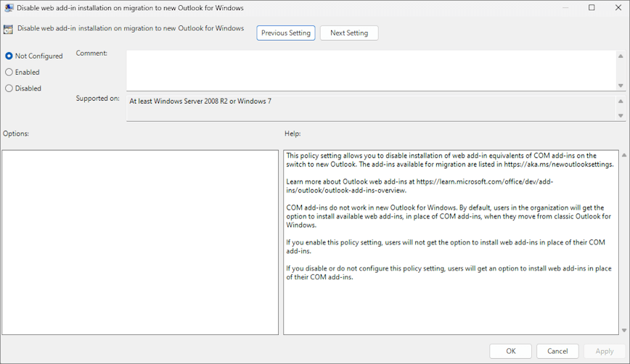Click inside the Comment text box
This screenshot has width=630, height=364.
370,70
